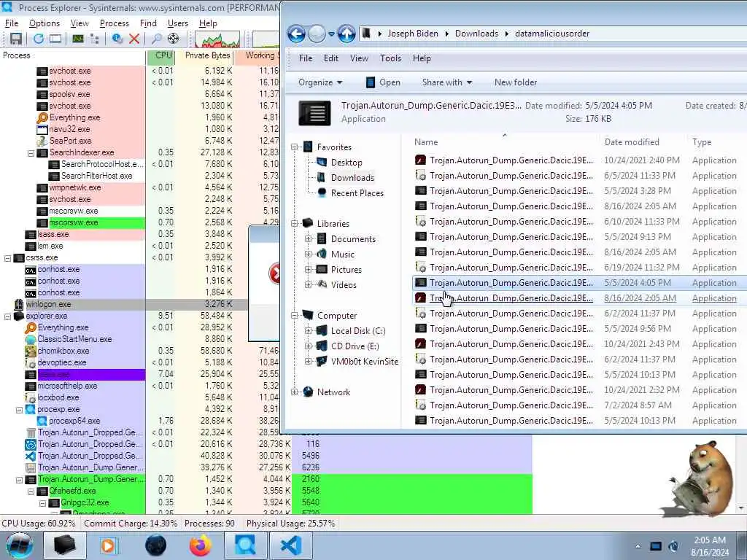This screenshot has width=747, height=560.
Task: Open the Organize dropdown
Action: pos(320,82)
